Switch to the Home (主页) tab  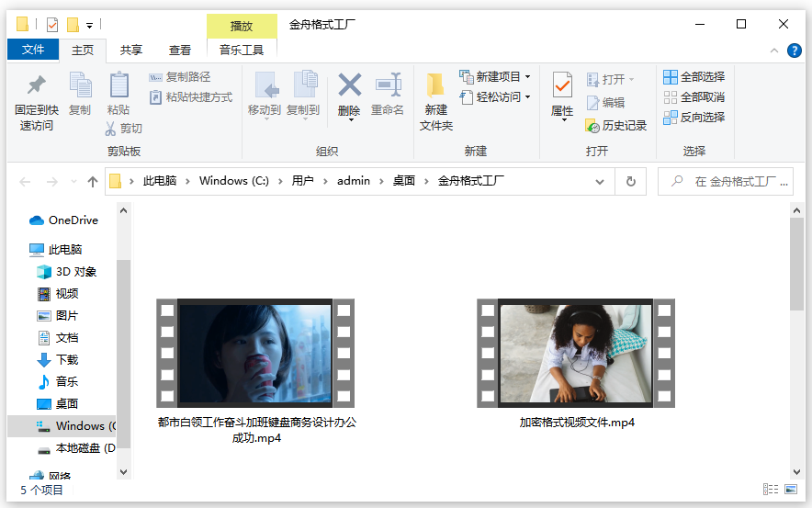(x=83, y=51)
